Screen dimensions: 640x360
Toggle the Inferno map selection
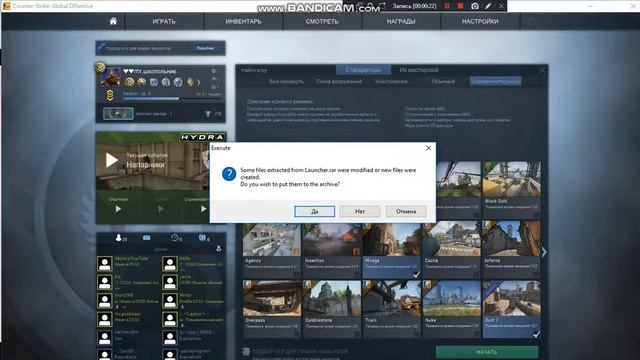(511, 250)
